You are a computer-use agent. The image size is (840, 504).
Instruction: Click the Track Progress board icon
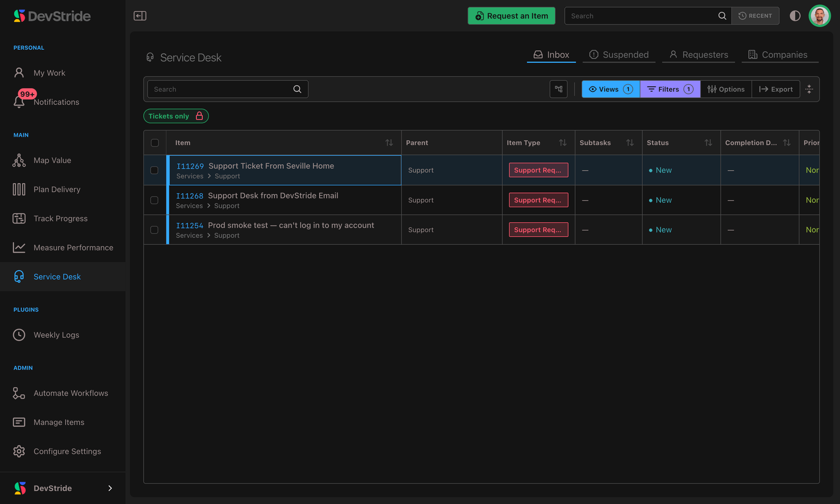[x=19, y=218]
